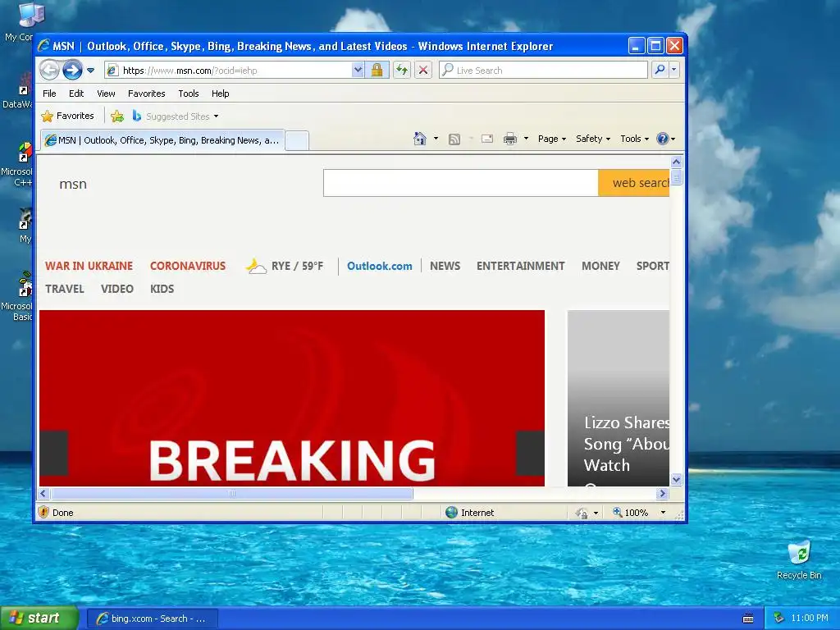Open the Page command bar menu
This screenshot has height=630, width=840.
(552, 139)
